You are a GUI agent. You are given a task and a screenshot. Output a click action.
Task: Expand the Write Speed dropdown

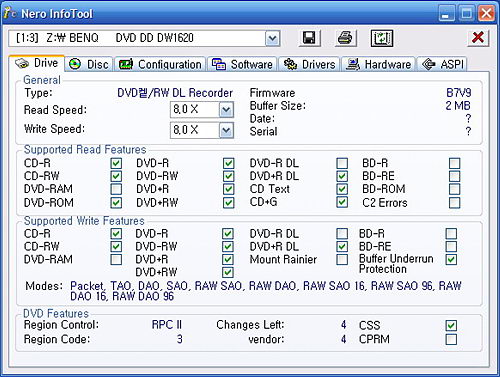(x=226, y=130)
